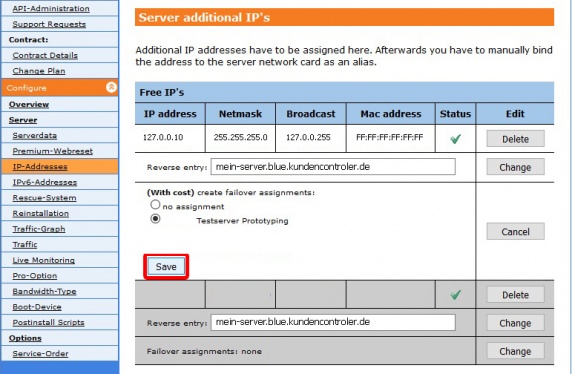Click the second reverse entry input field
Screen dimensions: 572x374
pyautogui.click(x=333, y=322)
